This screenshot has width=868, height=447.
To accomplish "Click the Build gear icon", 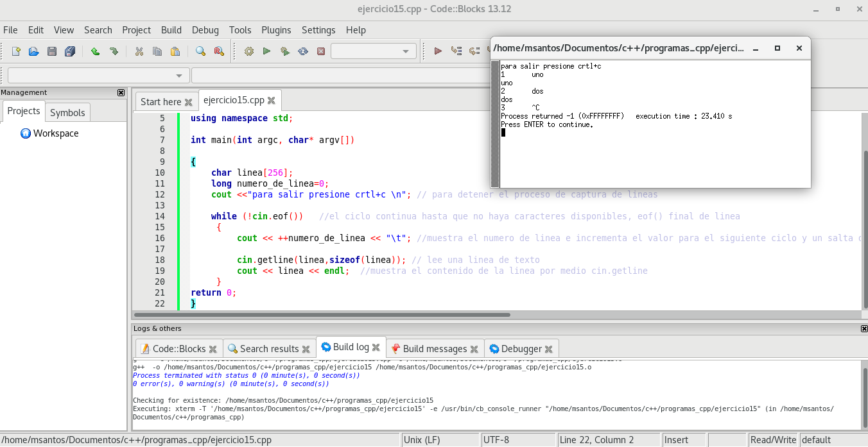I will point(249,51).
